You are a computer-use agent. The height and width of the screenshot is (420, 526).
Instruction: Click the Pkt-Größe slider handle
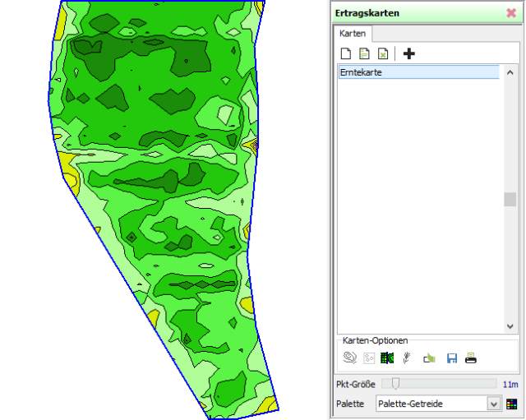coord(395,383)
